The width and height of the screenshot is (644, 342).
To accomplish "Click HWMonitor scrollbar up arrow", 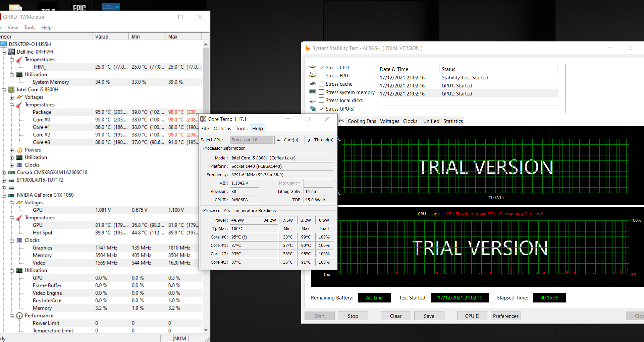I will (206, 44).
